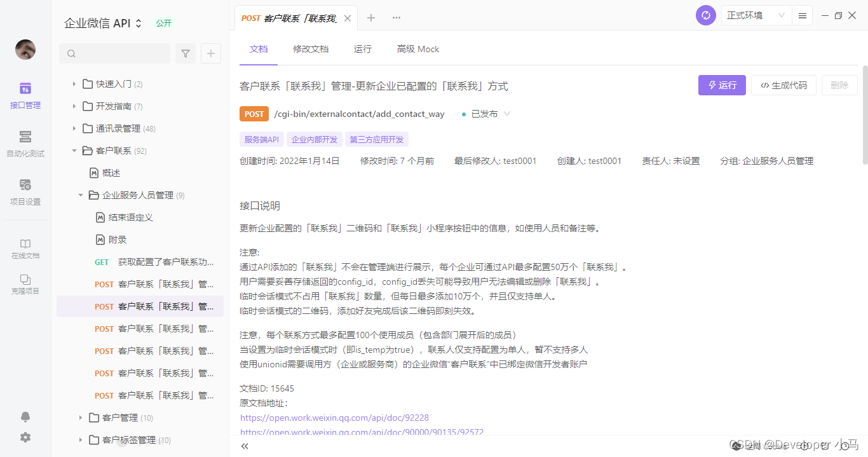Click the user avatar picture
Image resolution: width=868 pixels, height=457 pixels.
(25, 50)
